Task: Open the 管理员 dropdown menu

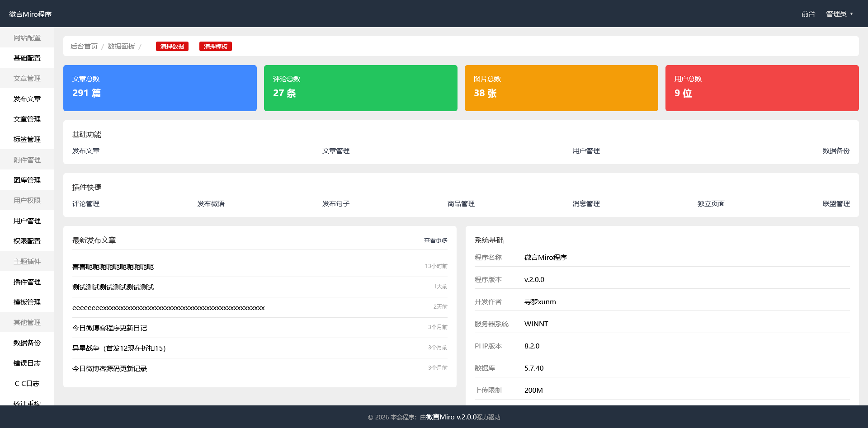Action: (839, 14)
